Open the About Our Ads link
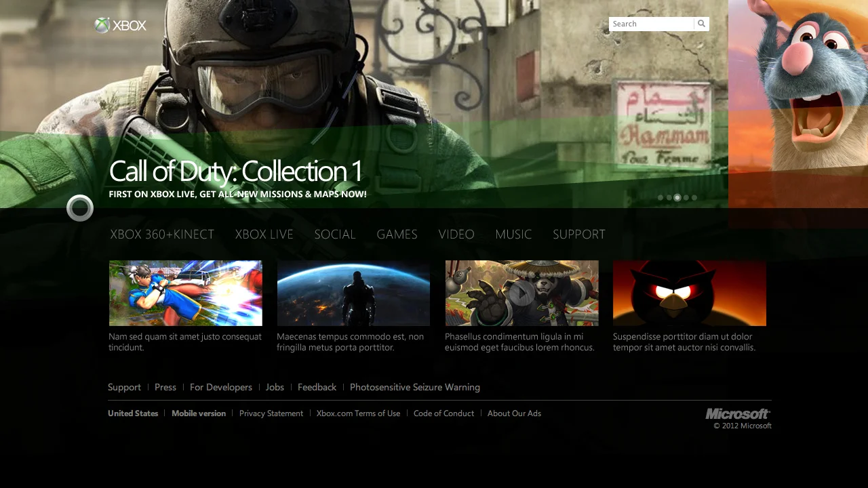Screen dimensions: 868x488 514,413
